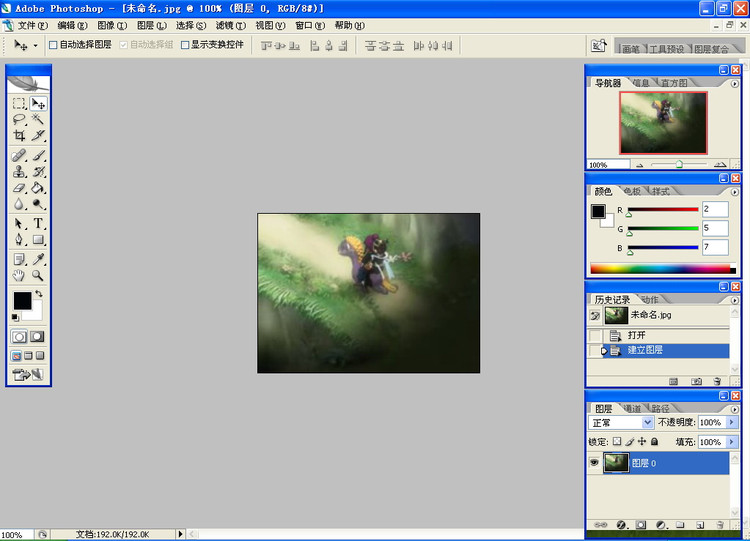
Task: Toggle lock image pixels brush icon
Action: coord(630,442)
